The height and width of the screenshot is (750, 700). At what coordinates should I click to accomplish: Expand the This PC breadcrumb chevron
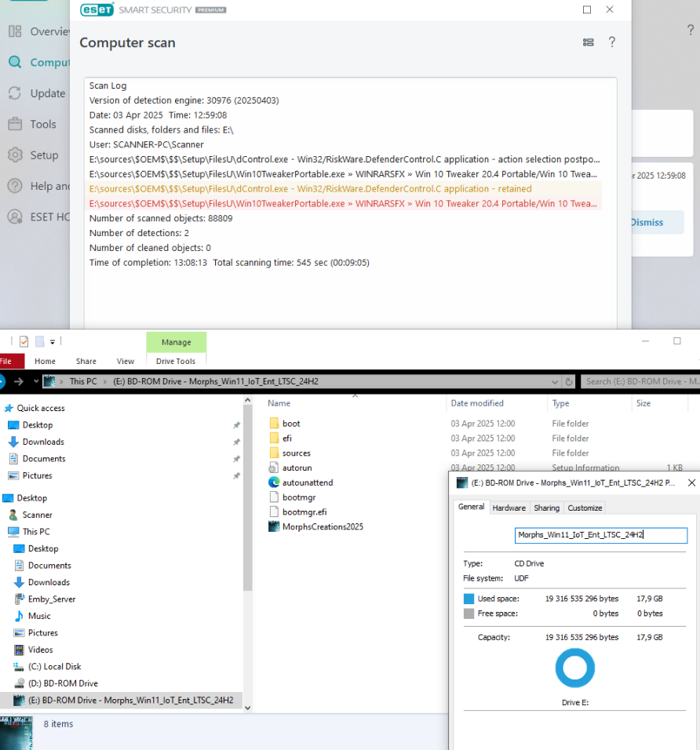(105, 381)
